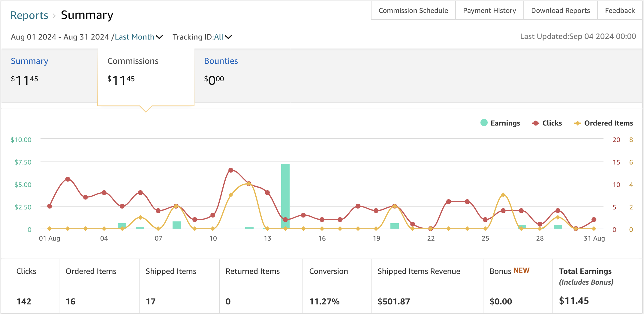Viewport: 644px width, 314px height.
Task: Click the Shipped Items value 17
Action: [151, 301]
